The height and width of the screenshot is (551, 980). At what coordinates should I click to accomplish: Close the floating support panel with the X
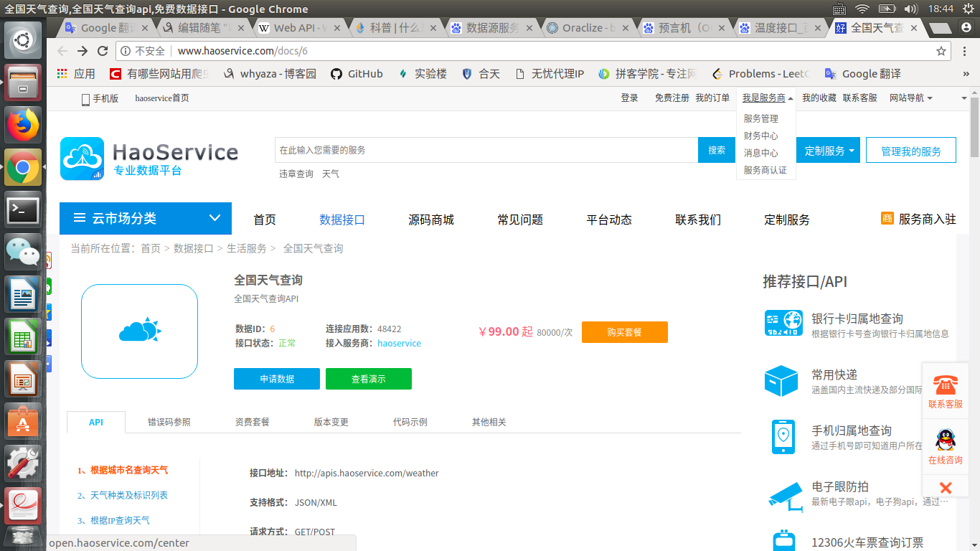pos(945,488)
